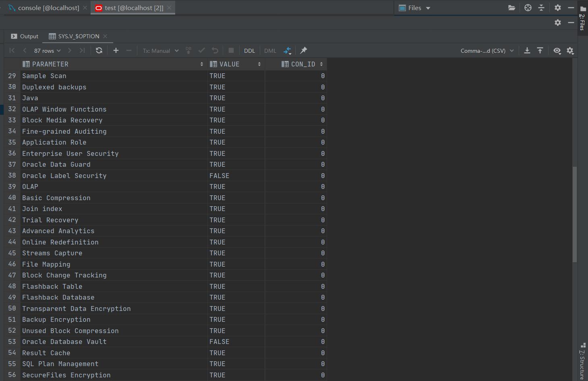Click the compare data icon

[287, 50]
